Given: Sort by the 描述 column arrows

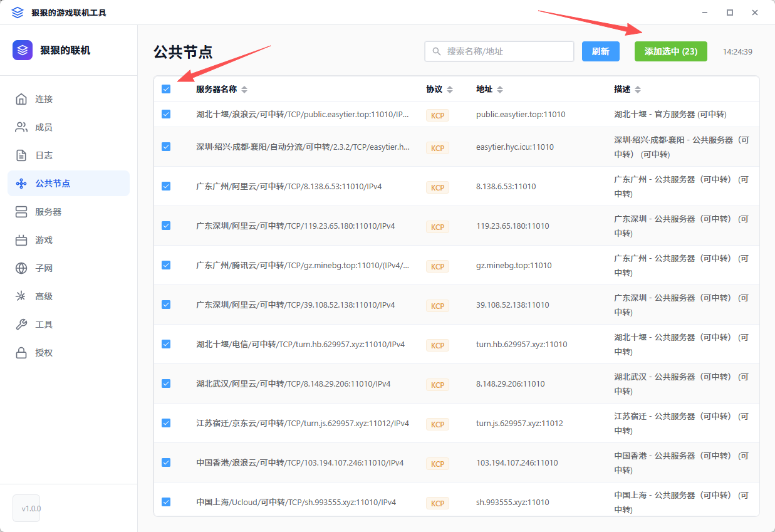Looking at the screenshot, I should point(638,90).
